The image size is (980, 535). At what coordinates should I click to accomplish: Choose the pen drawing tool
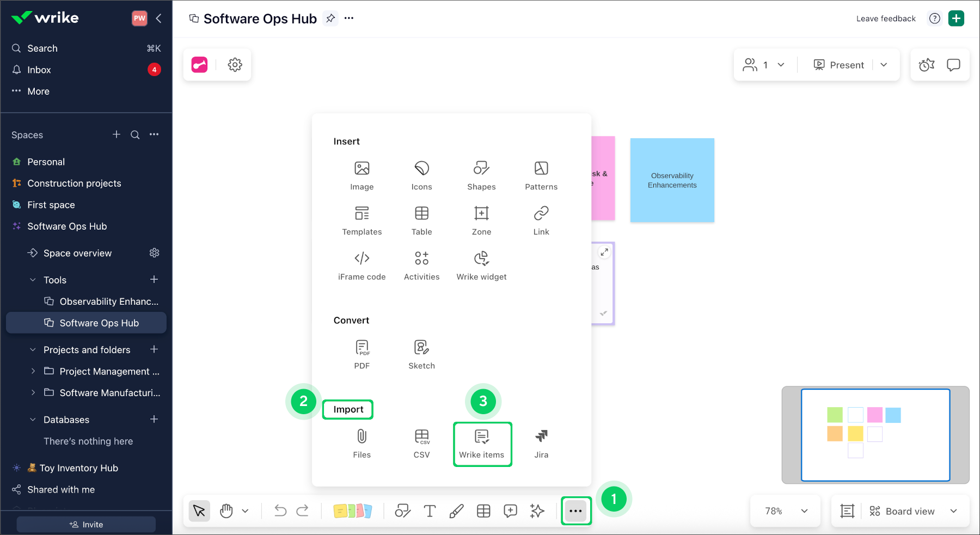(456, 511)
